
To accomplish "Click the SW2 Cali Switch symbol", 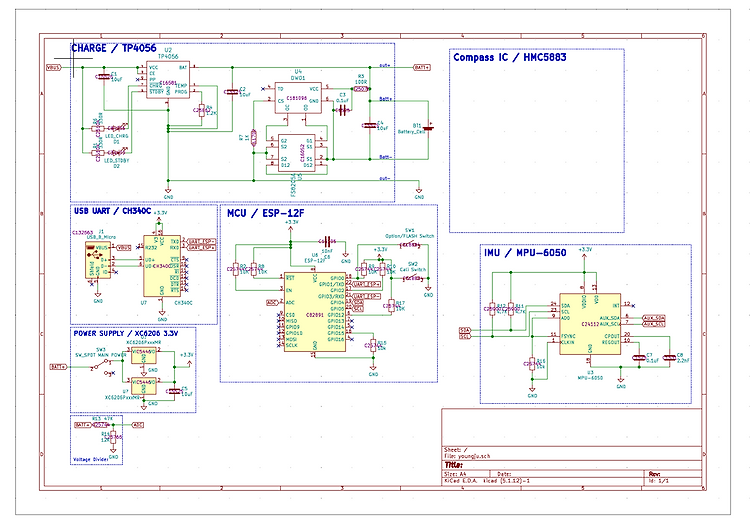I will [x=413, y=278].
